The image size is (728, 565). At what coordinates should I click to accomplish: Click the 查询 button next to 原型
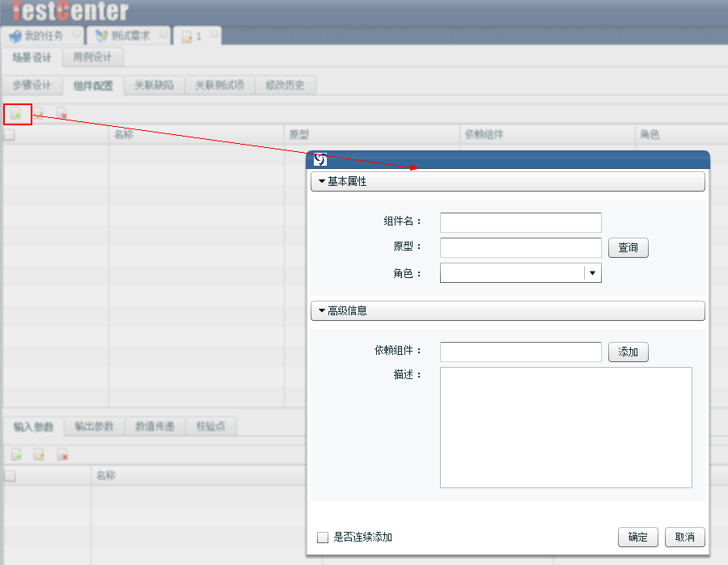pyautogui.click(x=628, y=247)
